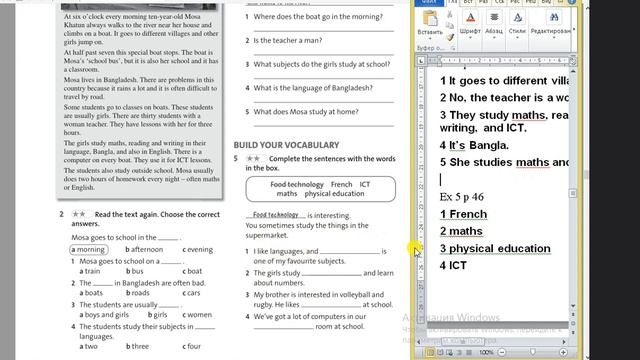Click the zoom out minus button

tap(502, 352)
